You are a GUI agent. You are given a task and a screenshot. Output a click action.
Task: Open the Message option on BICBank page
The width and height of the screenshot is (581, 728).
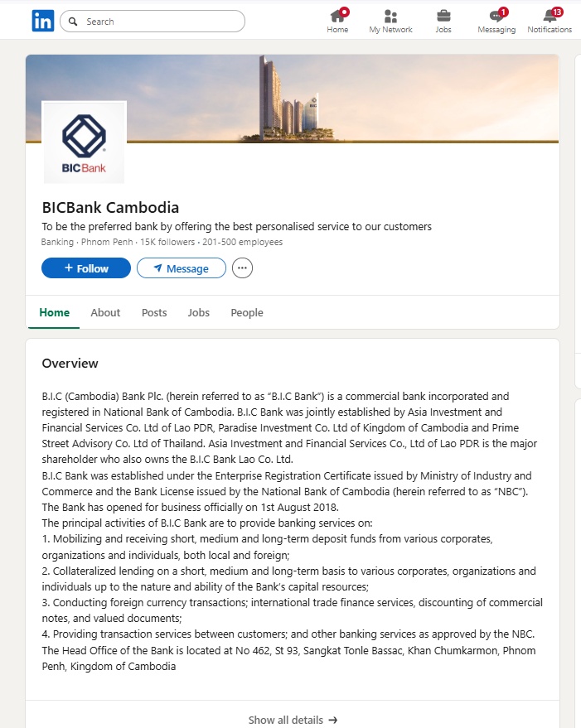click(181, 268)
